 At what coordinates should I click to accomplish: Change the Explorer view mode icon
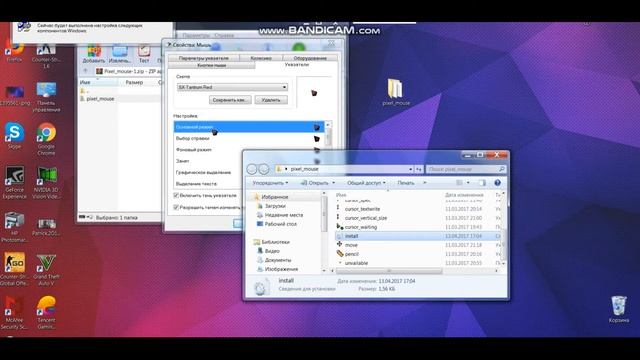point(459,183)
